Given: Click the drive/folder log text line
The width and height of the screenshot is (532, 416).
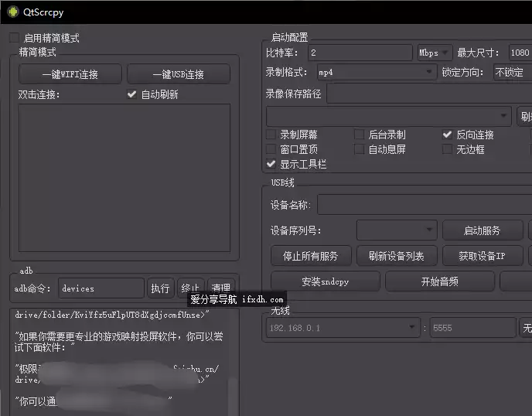Looking at the screenshot, I should pyautogui.click(x=111, y=315).
